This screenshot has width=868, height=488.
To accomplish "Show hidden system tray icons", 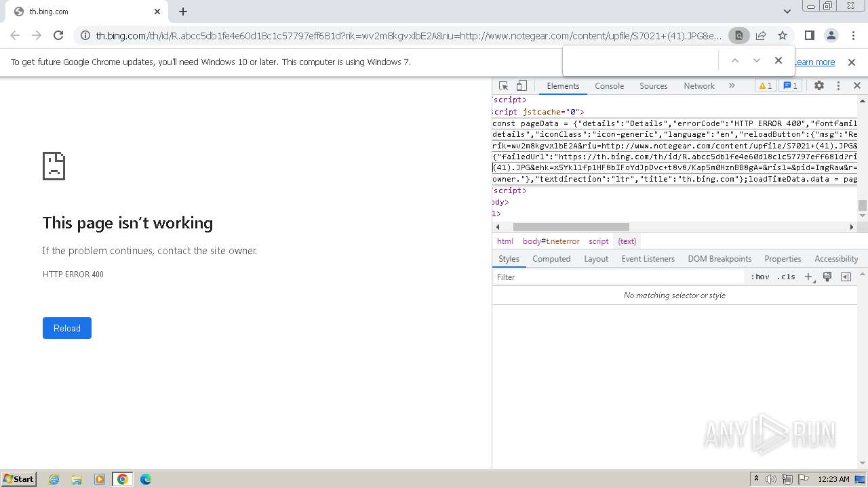I will click(756, 479).
